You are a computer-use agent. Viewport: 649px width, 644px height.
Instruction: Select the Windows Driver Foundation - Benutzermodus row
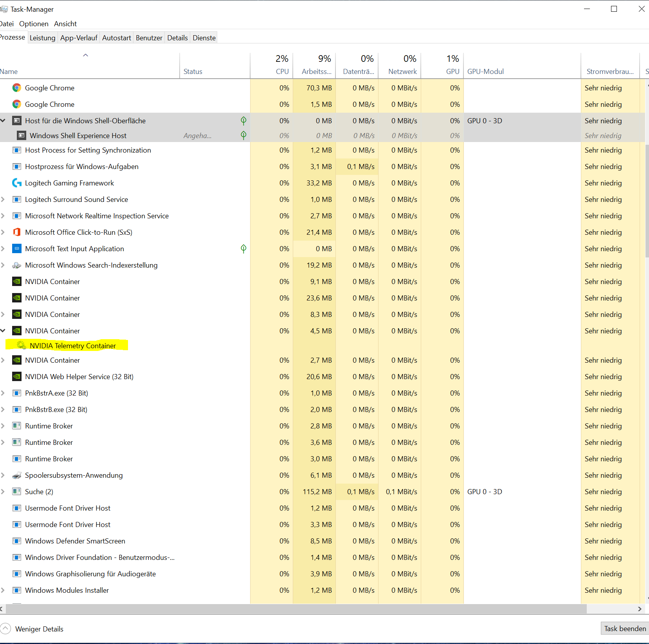point(323,557)
